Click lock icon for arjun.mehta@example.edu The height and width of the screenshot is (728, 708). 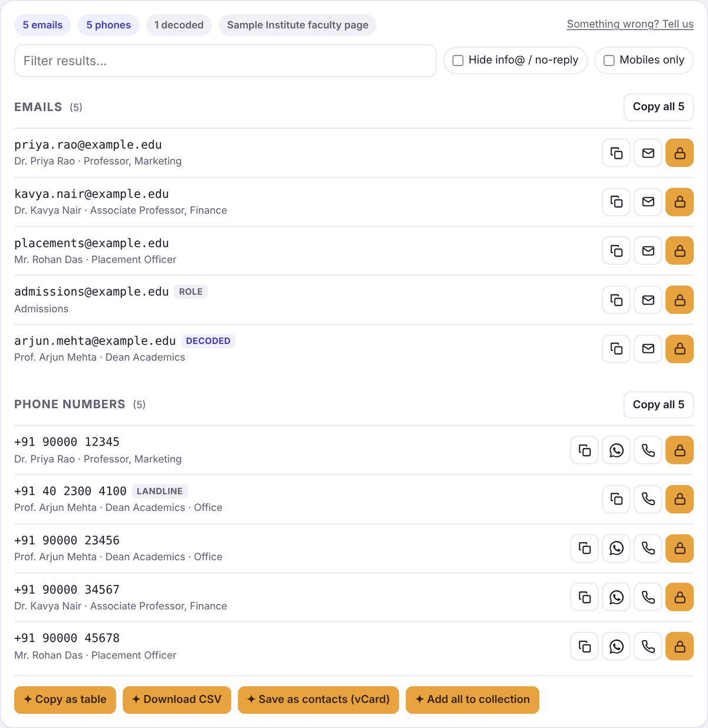(680, 349)
